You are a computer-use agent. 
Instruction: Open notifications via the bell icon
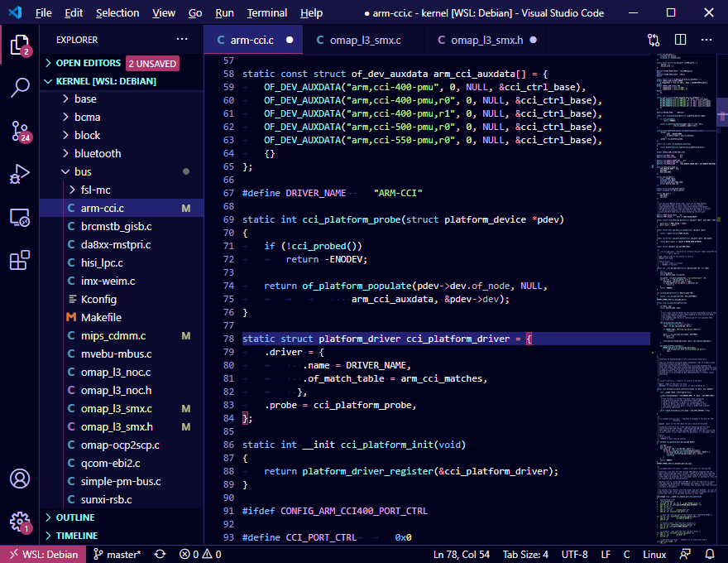click(710, 554)
